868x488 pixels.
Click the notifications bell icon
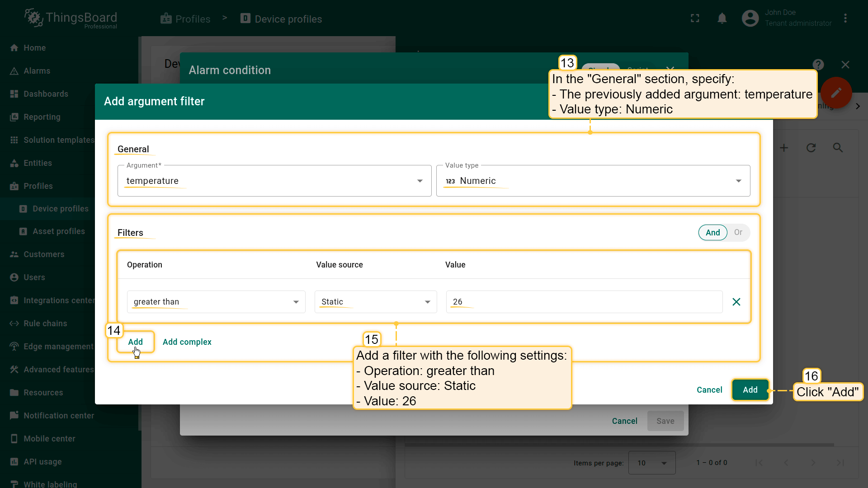coord(722,19)
